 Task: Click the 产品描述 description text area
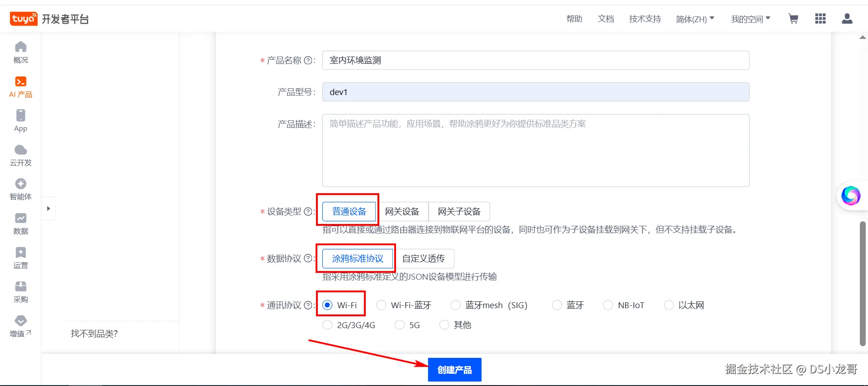536,150
